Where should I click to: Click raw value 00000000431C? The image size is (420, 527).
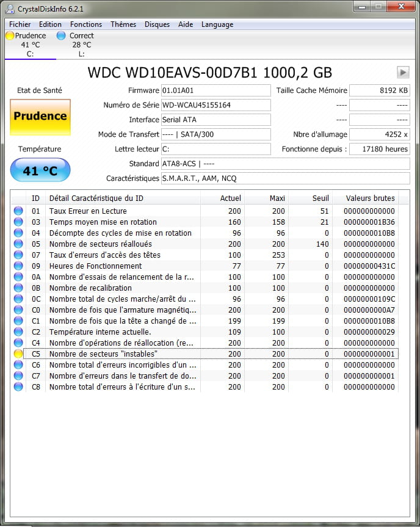tap(369, 266)
